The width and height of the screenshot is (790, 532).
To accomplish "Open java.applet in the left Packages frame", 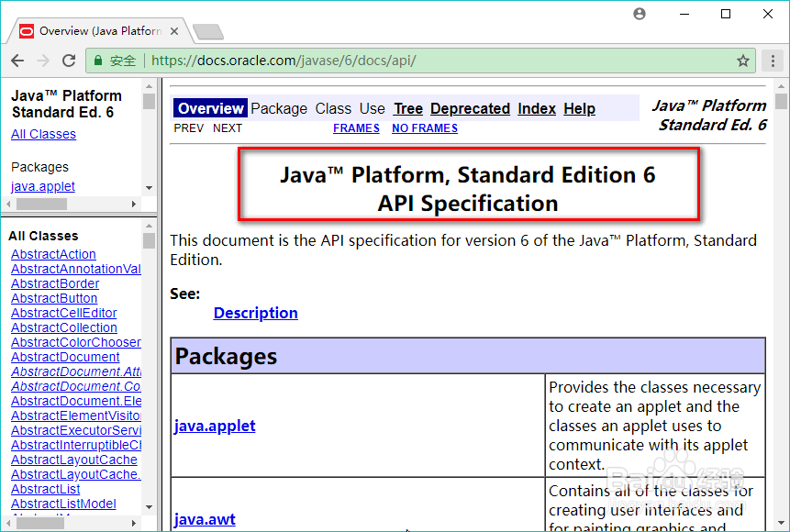I will coord(43,186).
